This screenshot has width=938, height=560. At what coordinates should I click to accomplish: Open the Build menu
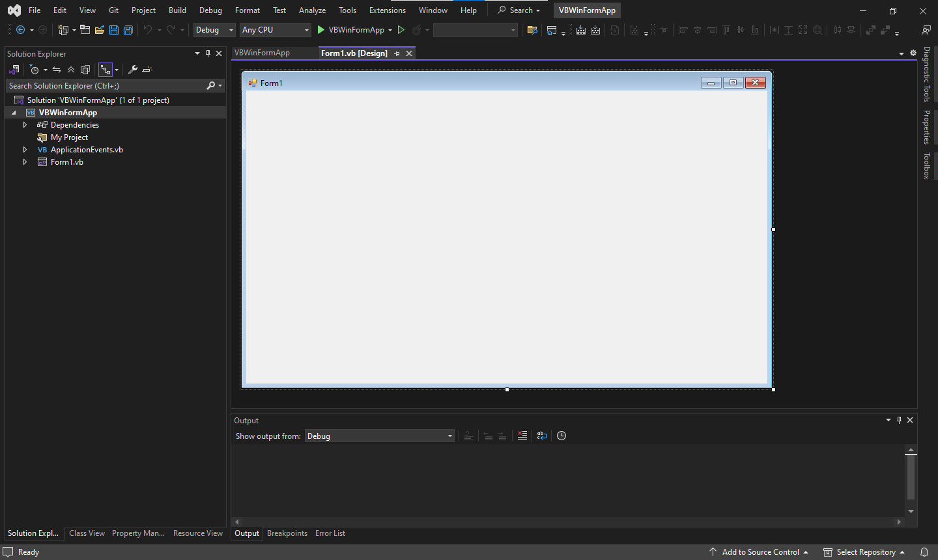(x=177, y=10)
